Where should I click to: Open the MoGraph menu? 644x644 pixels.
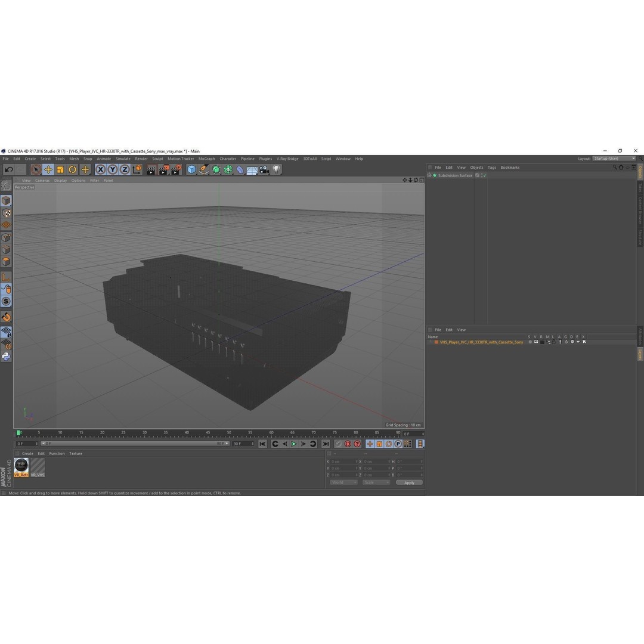coord(206,159)
